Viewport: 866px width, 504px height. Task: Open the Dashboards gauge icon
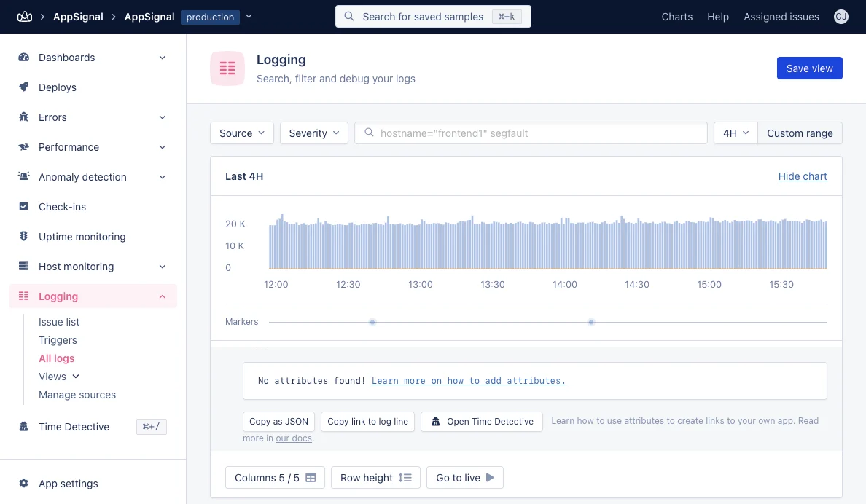tap(24, 58)
